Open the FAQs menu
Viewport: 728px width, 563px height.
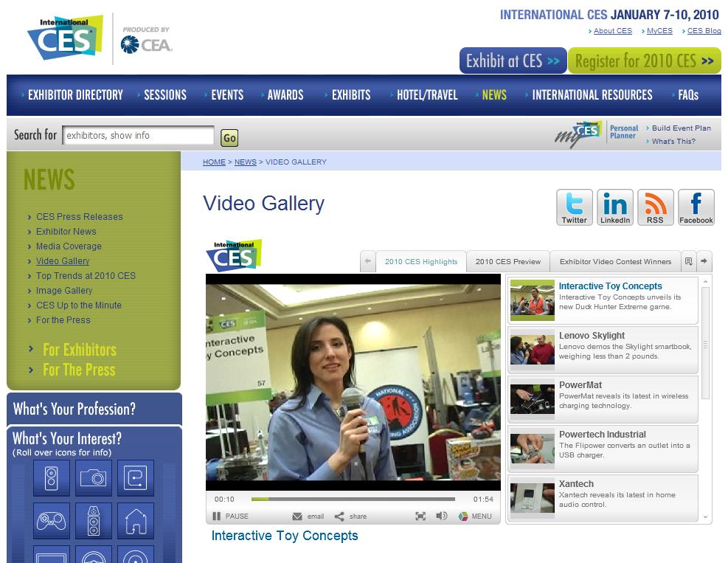(x=688, y=94)
